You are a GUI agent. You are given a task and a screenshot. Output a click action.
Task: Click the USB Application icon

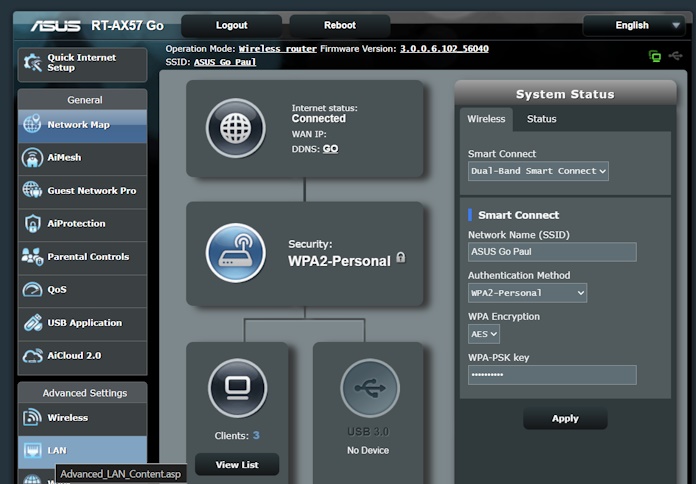33,323
